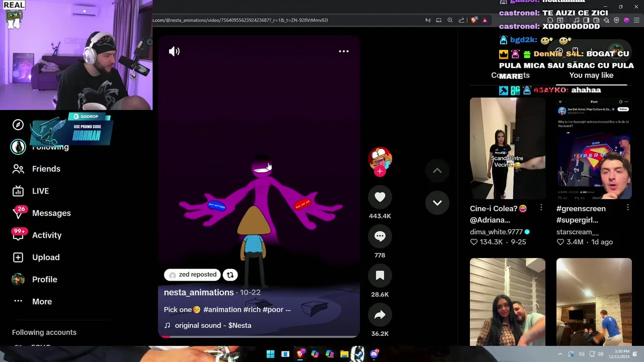The image size is (644, 362).
Task: Open File Explorer in the taskbar
Action: click(x=344, y=354)
